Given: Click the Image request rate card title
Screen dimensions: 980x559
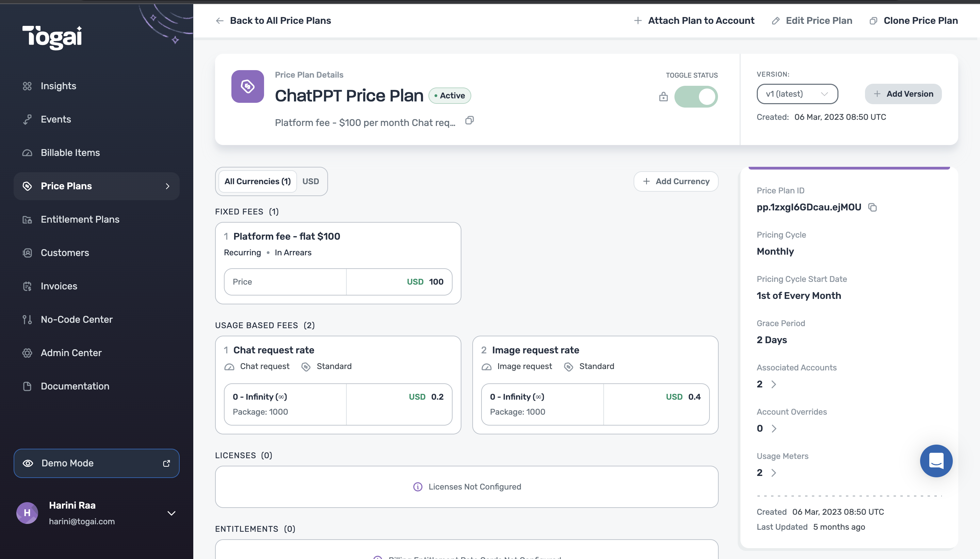Looking at the screenshot, I should pyautogui.click(x=536, y=350).
